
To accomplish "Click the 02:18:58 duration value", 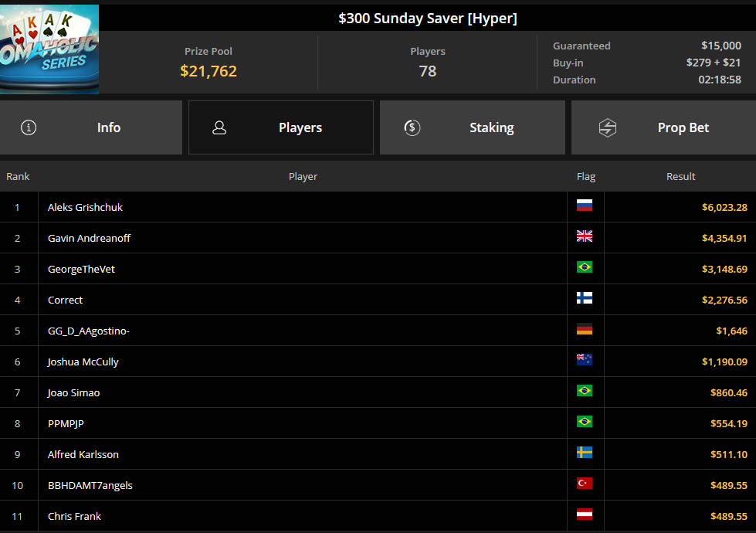I will click(720, 80).
